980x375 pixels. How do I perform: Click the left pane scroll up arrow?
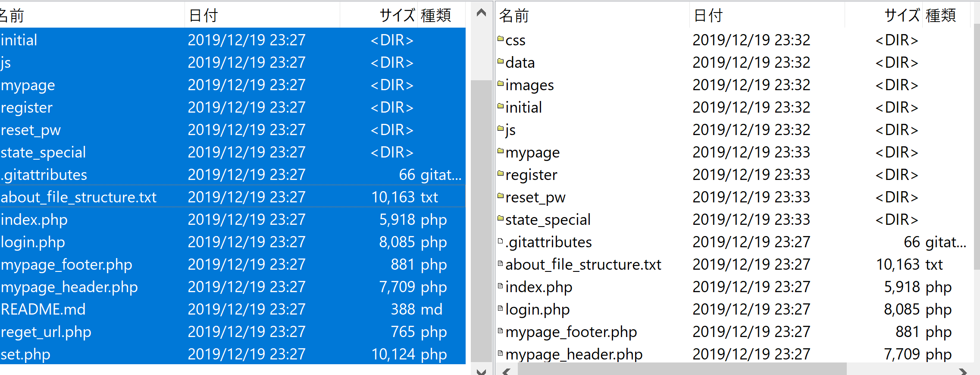[482, 13]
